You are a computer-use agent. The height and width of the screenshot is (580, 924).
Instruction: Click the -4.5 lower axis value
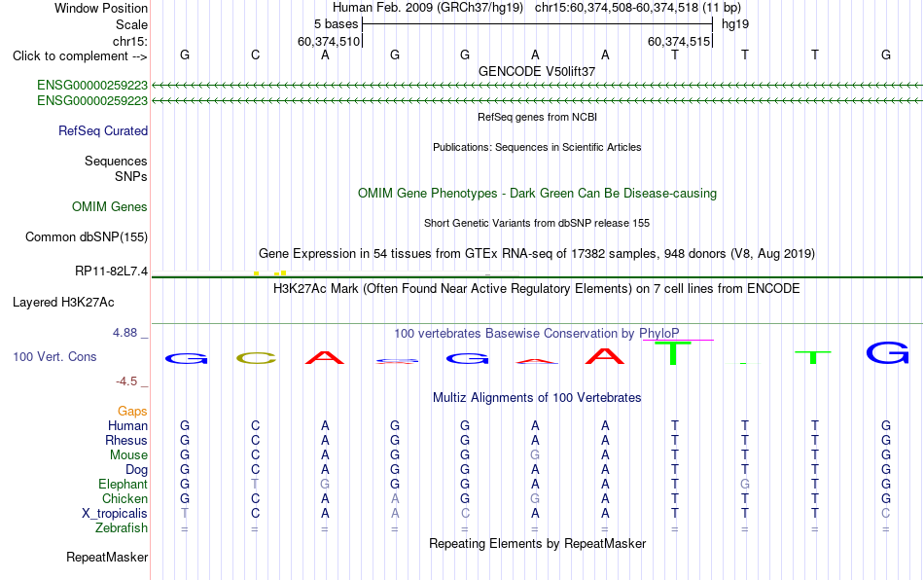[126, 381]
